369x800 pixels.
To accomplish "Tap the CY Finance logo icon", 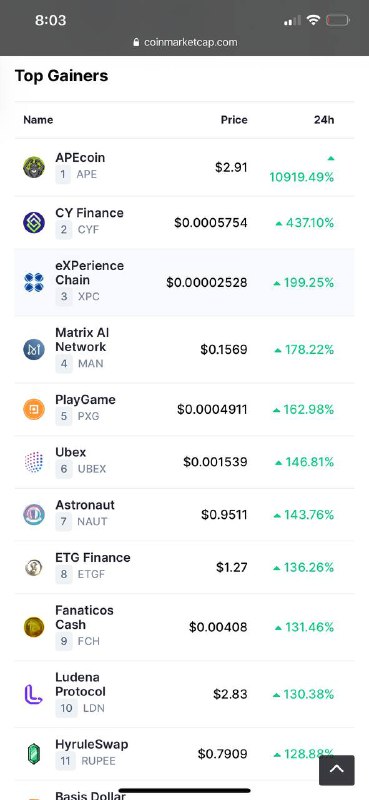I will point(34,222).
